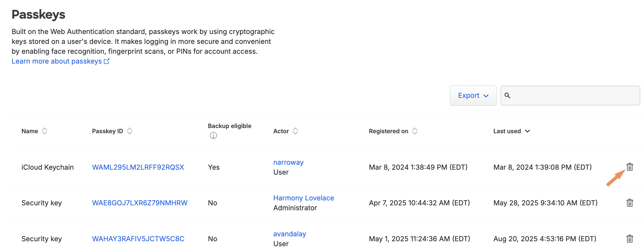The image size is (644, 247).
Task: Open passkey WAE8GOJ7LXR6Z79NMHRW details
Action: tap(139, 203)
